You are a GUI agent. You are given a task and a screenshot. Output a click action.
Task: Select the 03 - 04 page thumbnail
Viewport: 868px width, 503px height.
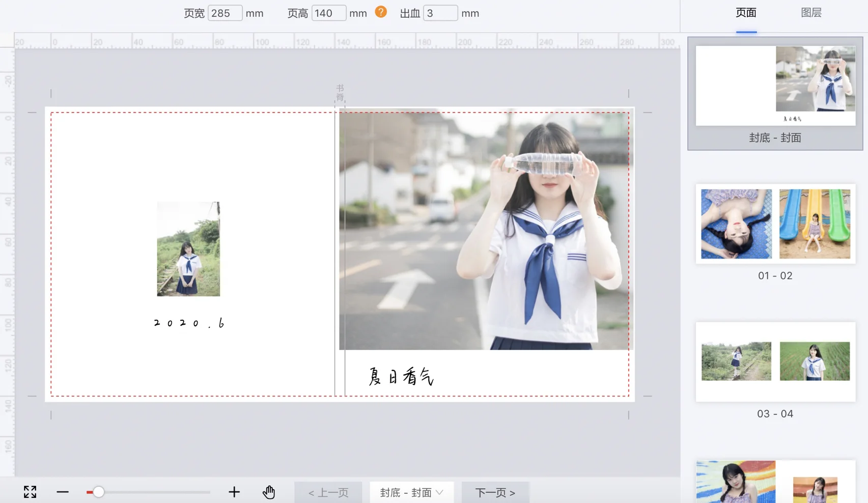775,361
